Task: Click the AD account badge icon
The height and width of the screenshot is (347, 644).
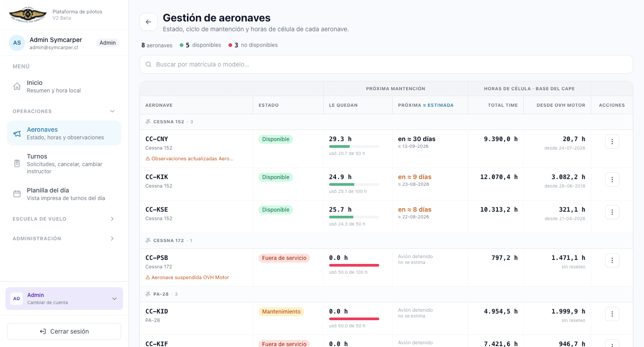Action: tap(17, 298)
